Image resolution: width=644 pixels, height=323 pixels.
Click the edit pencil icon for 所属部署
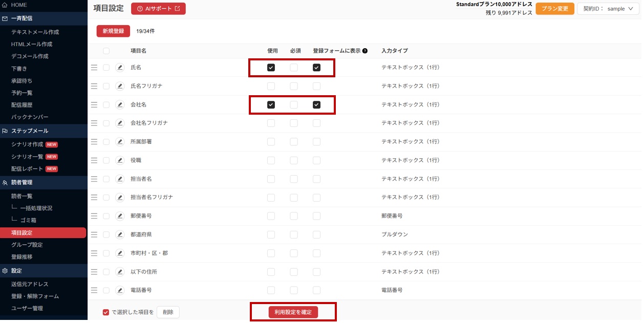[x=120, y=142]
